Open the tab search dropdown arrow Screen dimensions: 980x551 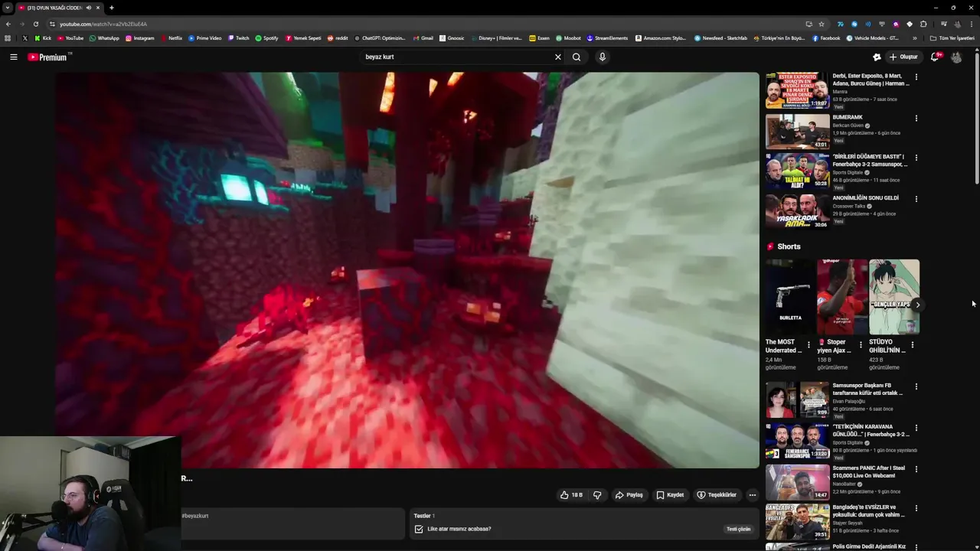(x=7, y=8)
